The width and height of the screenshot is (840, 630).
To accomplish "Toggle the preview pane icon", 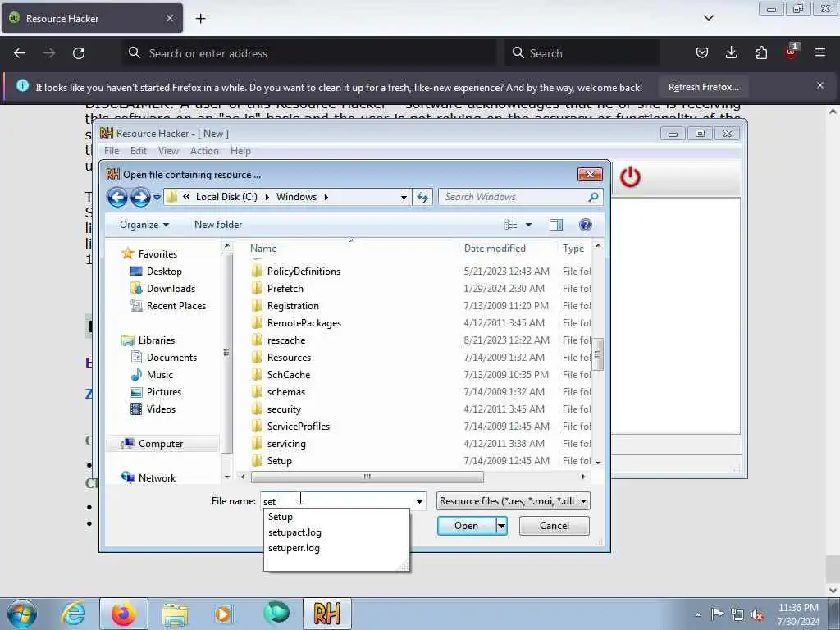I will 556,225.
